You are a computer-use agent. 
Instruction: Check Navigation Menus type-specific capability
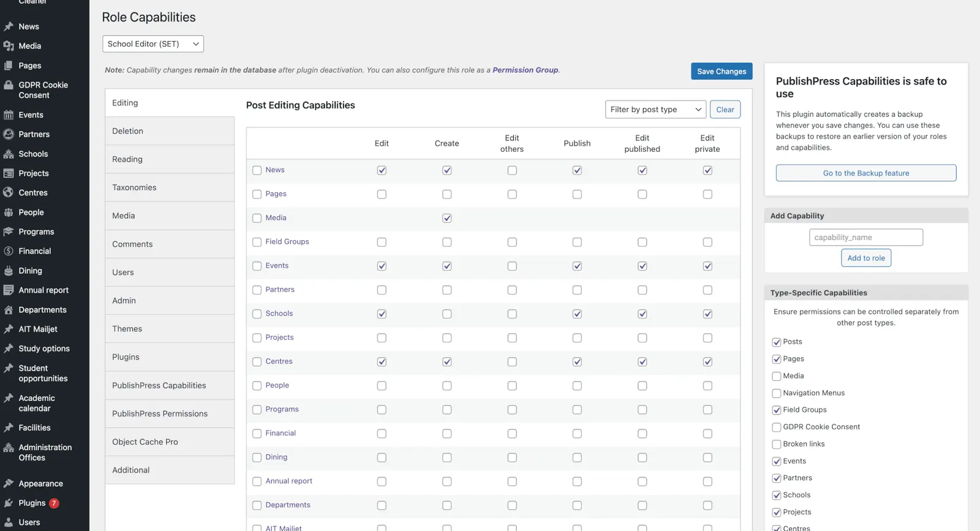pyautogui.click(x=777, y=393)
